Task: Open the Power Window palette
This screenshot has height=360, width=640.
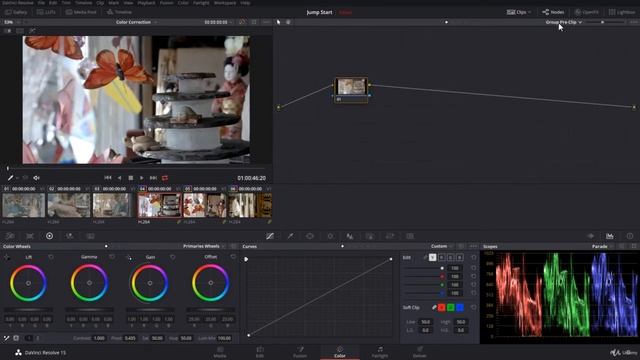Action: (x=310, y=236)
